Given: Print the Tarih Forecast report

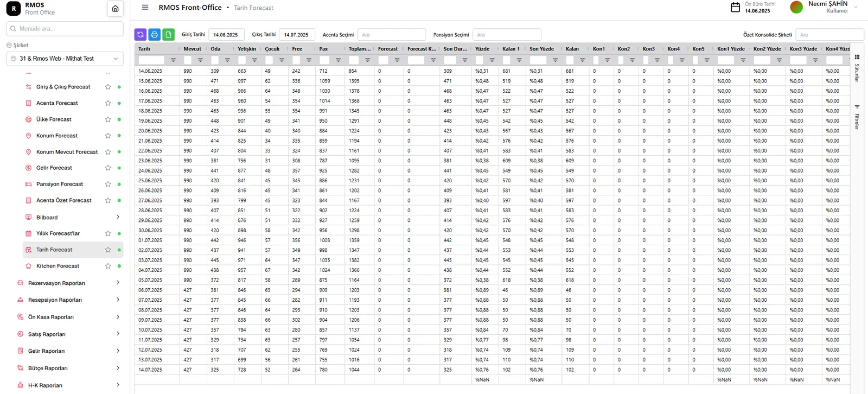Looking at the screenshot, I should 155,35.
